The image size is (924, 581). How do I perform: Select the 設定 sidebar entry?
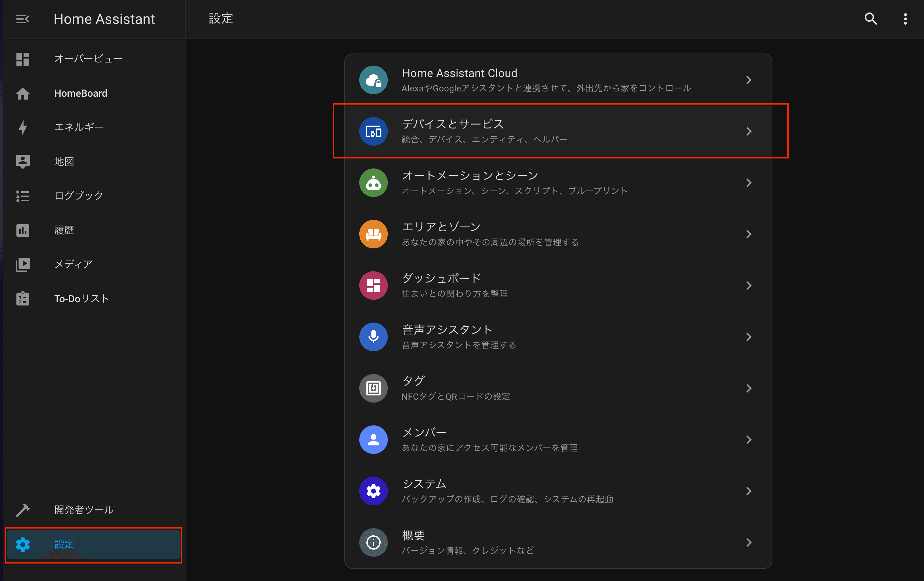pos(64,544)
